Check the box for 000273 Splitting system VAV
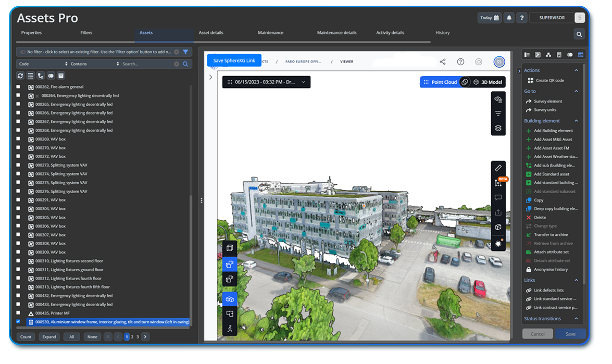Viewport: 612px width, 364px height. pyautogui.click(x=18, y=165)
